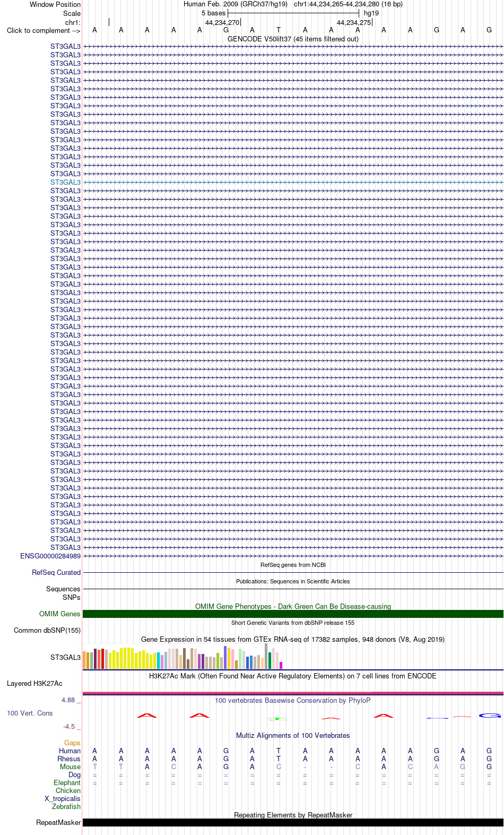The height and width of the screenshot is (835, 504).
Task: Click the Sequences track label
Action: coord(63,589)
